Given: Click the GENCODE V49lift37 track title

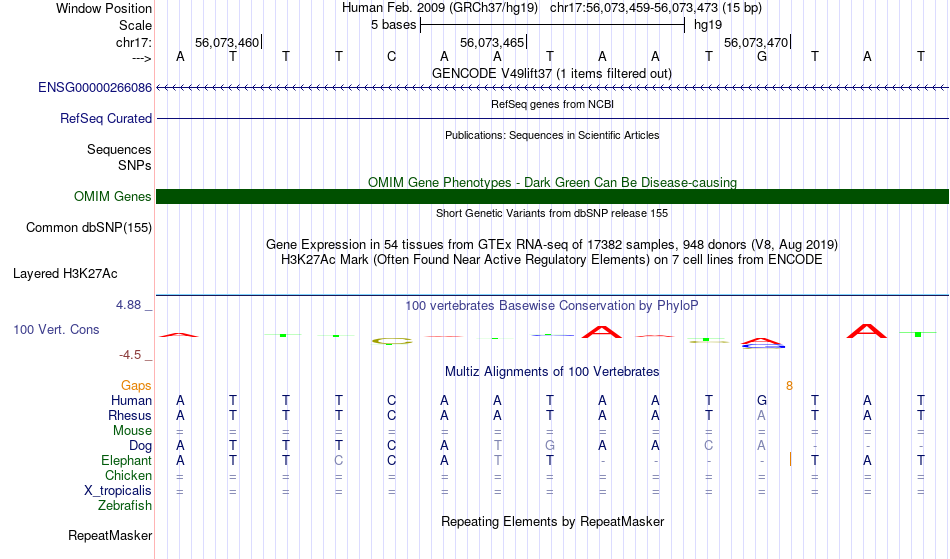Looking at the screenshot, I should pos(551,73).
